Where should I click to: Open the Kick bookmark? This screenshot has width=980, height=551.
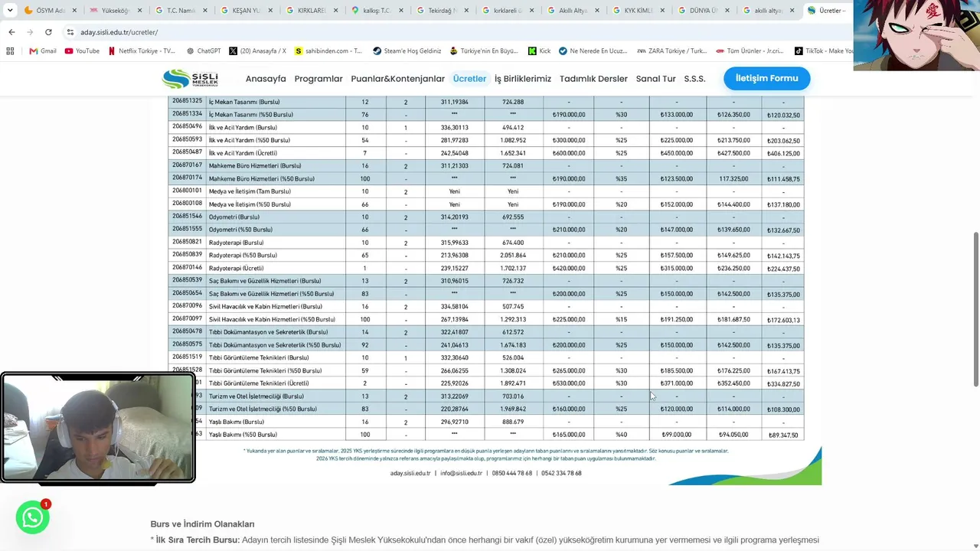(x=539, y=51)
